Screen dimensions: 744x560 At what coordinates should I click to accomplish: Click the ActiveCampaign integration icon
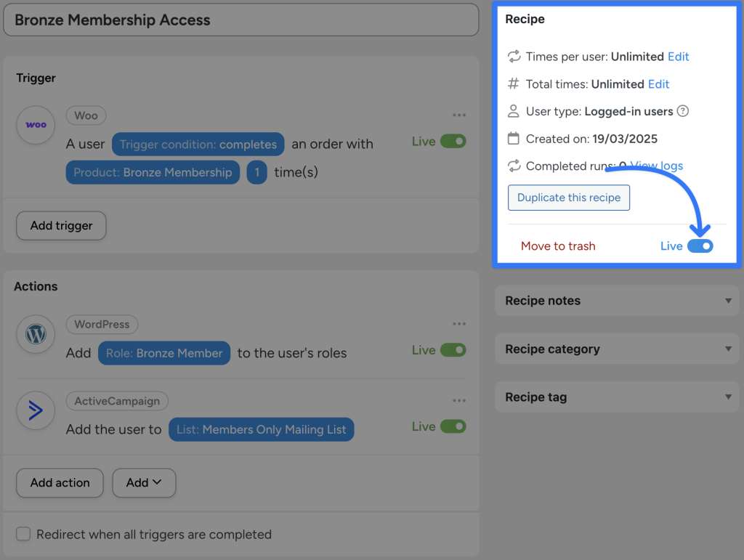pos(35,410)
